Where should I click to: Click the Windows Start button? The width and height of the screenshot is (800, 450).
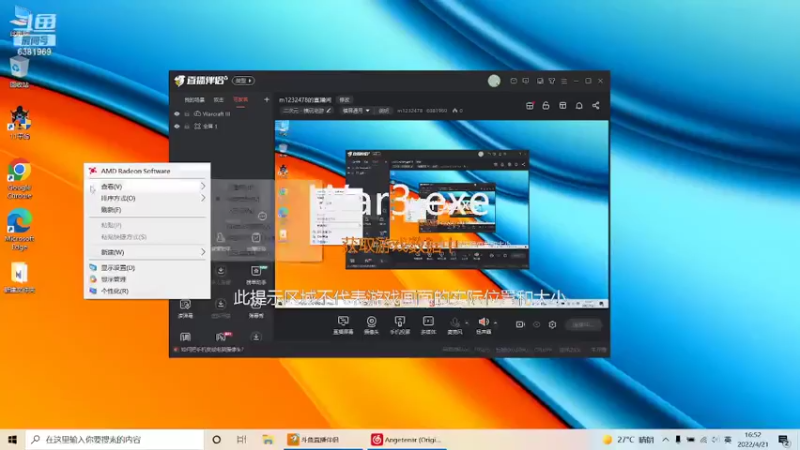(x=12, y=439)
